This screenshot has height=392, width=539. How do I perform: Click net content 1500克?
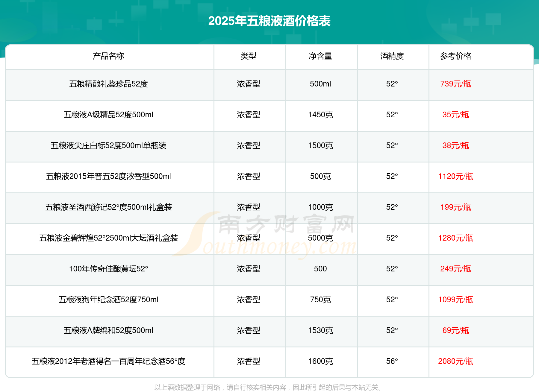(x=320, y=145)
